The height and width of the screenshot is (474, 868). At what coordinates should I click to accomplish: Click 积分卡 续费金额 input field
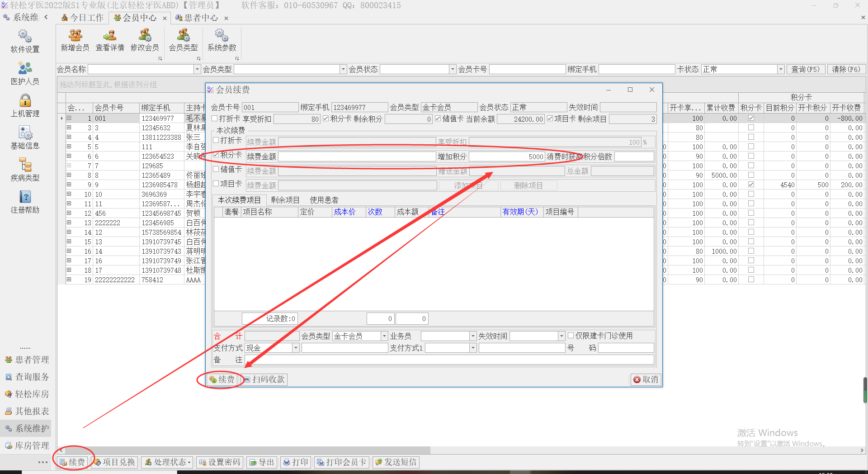pos(357,156)
